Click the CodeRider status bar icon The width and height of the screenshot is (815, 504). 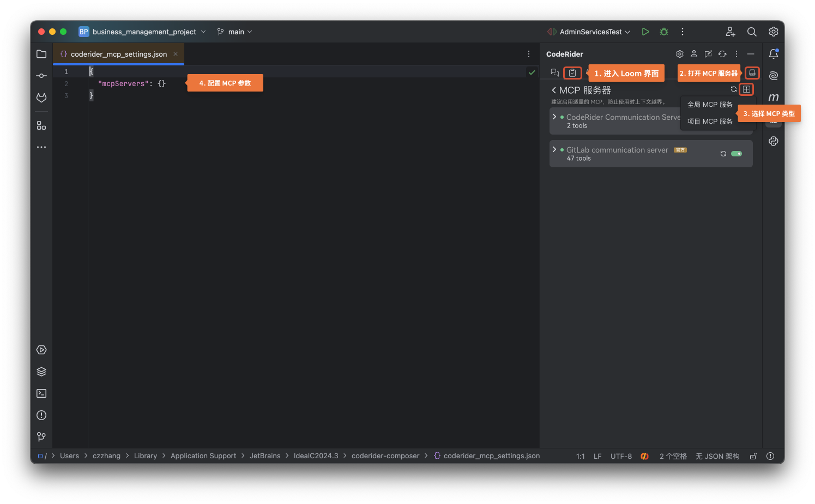point(644,456)
